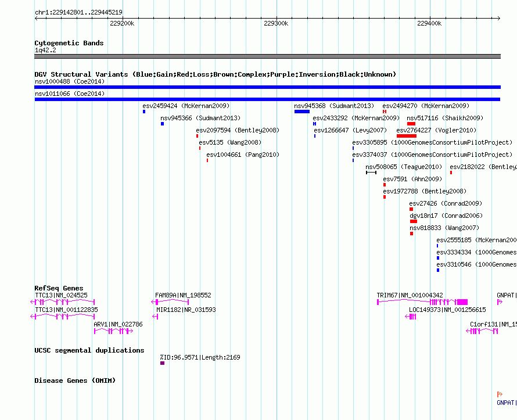Click the 1q42.2 band label
The image size is (517, 420).
(x=45, y=50)
